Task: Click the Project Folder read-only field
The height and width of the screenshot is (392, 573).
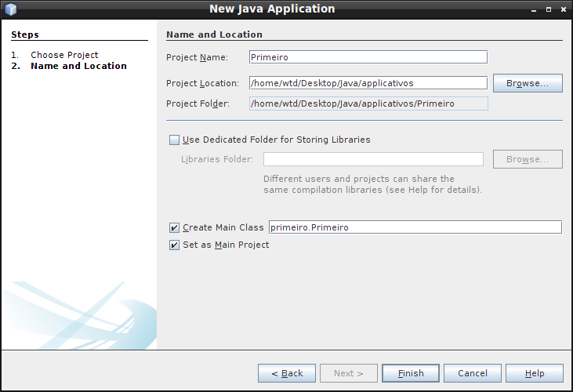Action: (368, 103)
